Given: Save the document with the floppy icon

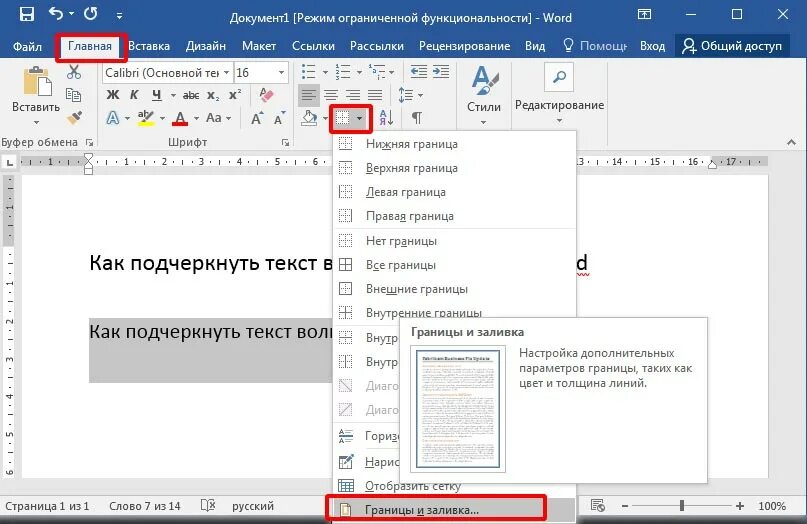Looking at the screenshot, I should pyautogui.click(x=26, y=14).
